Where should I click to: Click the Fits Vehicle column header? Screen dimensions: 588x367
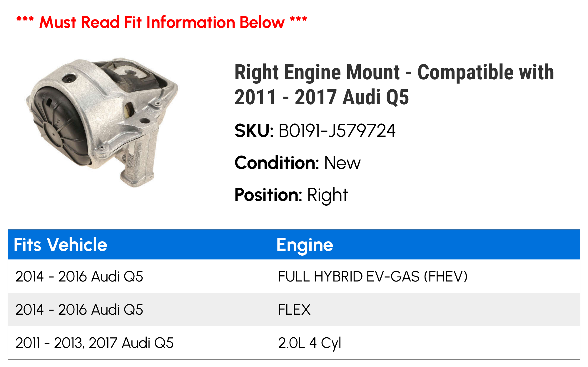click(x=60, y=244)
